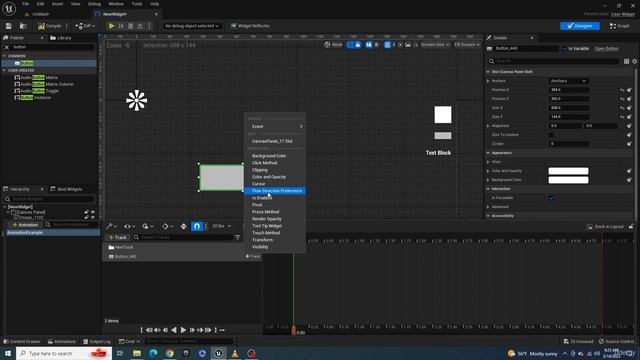Add keyframe for ZOrder property
The width and height of the screenshot is (640, 360).
click(x=629, y=144)
